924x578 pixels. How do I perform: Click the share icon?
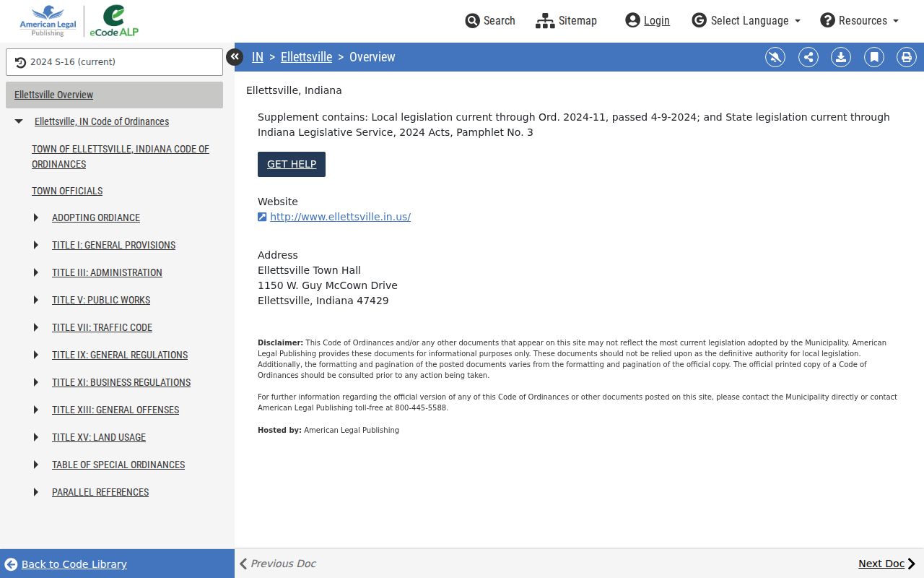point(808,57)
